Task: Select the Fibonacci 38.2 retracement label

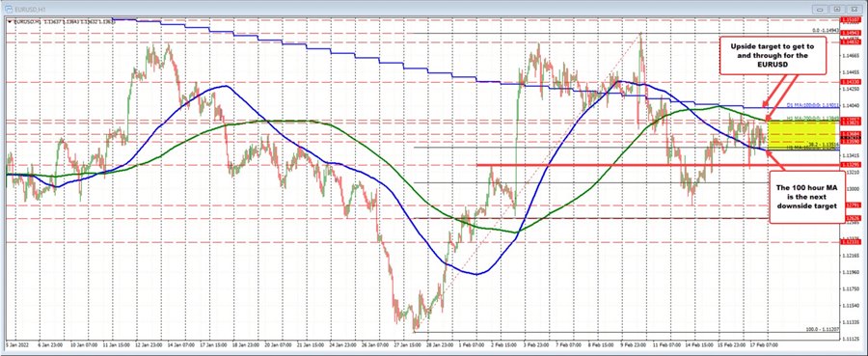Action: pos(825,144)
